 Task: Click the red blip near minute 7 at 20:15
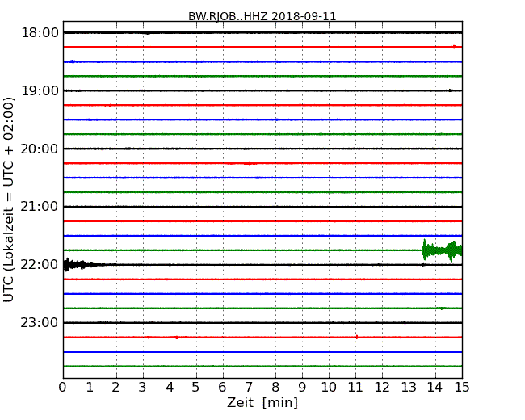pos(250,163)
